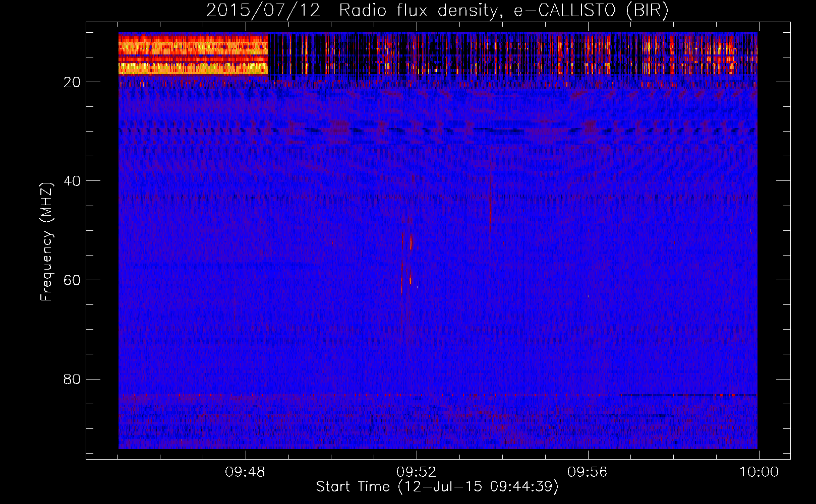Click the 60 MHz frequency tick label
This screenshot has height=504, width=816.
pos(72,280)
